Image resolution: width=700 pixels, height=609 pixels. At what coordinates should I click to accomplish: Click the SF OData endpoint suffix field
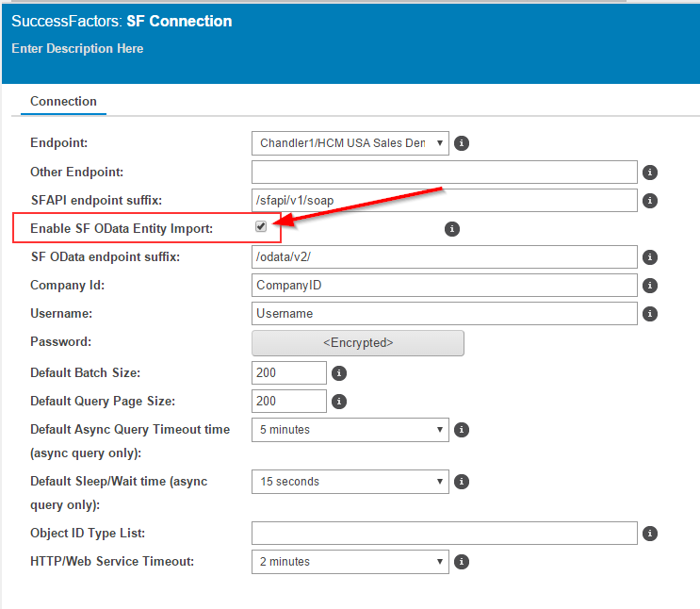tap(444, 257)
